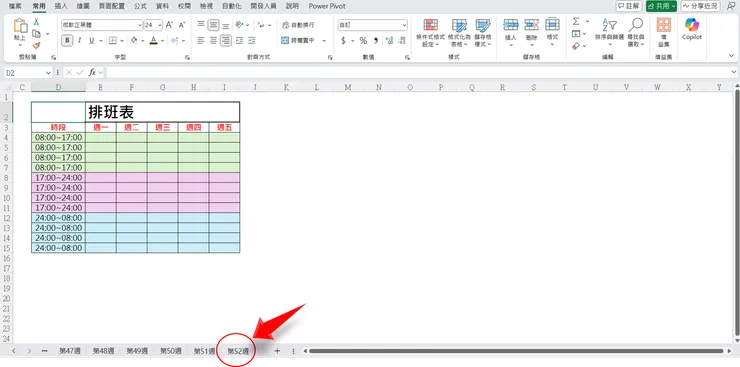Click the Decrease Font Size icon
Image resolution: width=740 pixels, height=367 pixels.
coord(182,25)
